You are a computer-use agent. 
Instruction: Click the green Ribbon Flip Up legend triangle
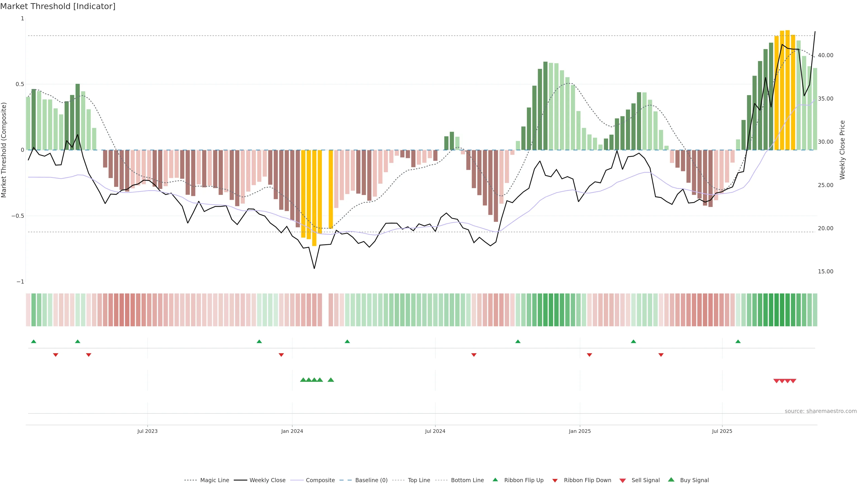point(495,480)
